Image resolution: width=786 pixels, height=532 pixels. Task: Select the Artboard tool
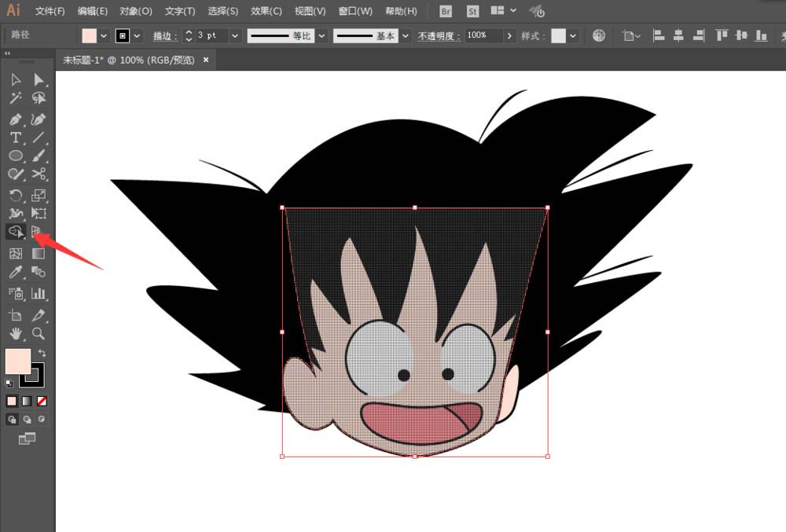[16, 315]
